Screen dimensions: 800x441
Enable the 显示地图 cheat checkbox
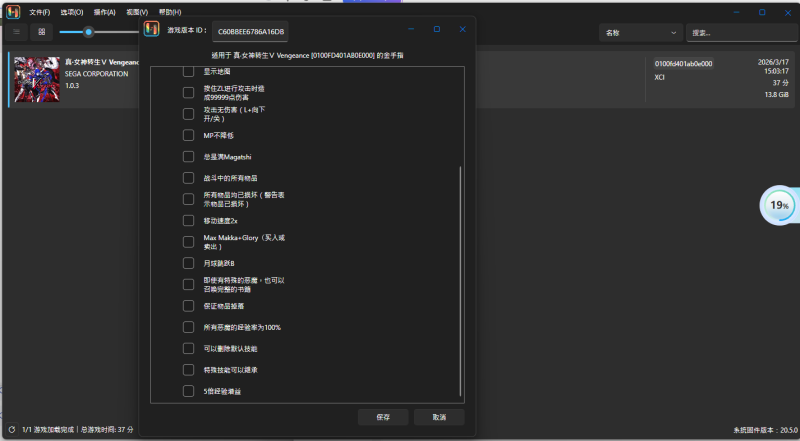click(x=188, y=71)
